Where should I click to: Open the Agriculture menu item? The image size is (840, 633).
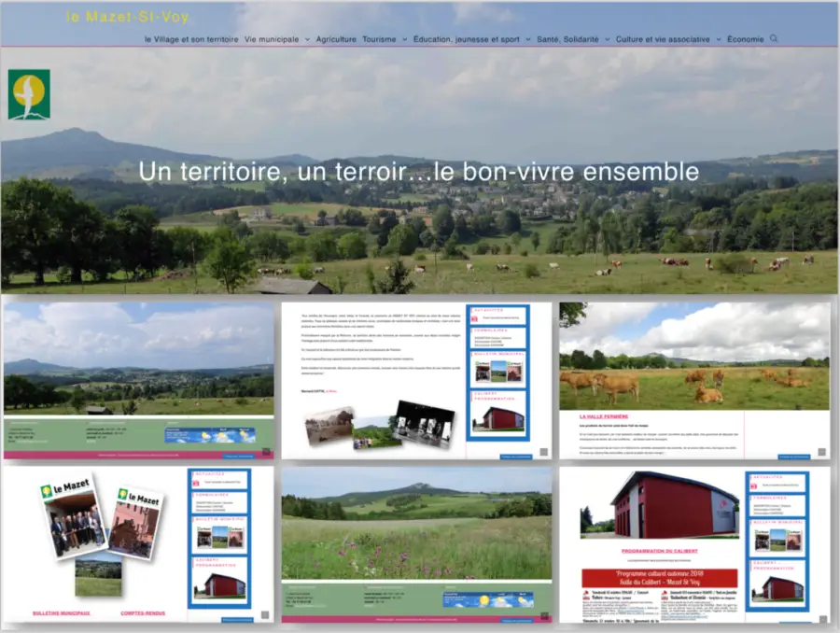click(336, 39)
